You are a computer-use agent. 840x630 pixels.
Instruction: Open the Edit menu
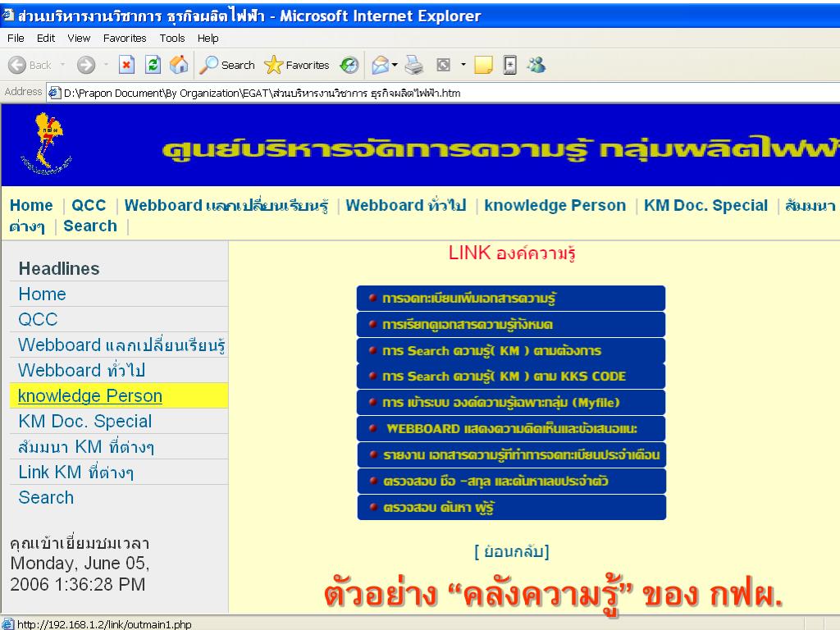tap(46, 38)
